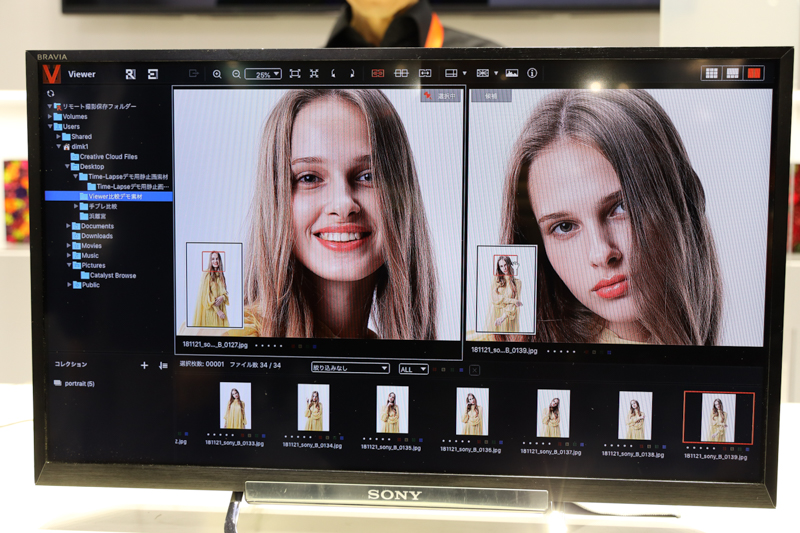Screen dimensions: 800x533
Task: Select the dimk1 home folder
Action: coord(76,146)
